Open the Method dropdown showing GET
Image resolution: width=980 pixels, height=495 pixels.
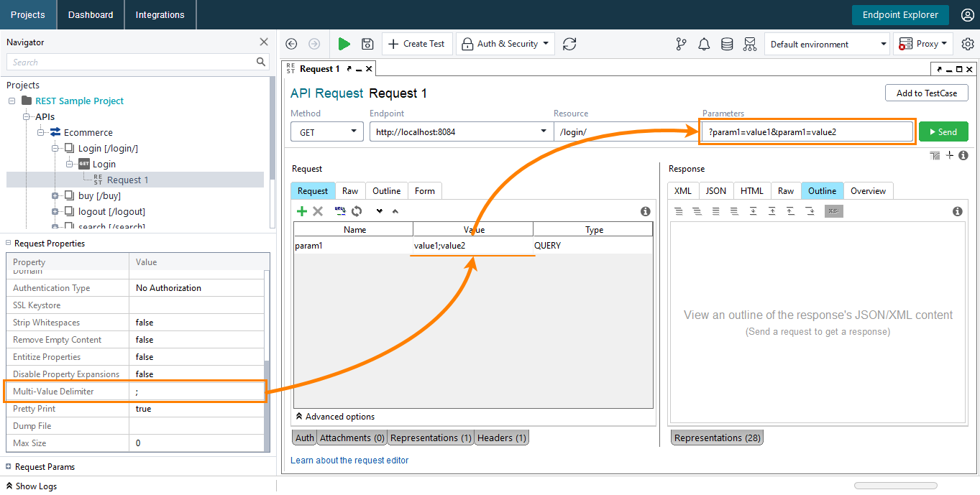[326, 132]
